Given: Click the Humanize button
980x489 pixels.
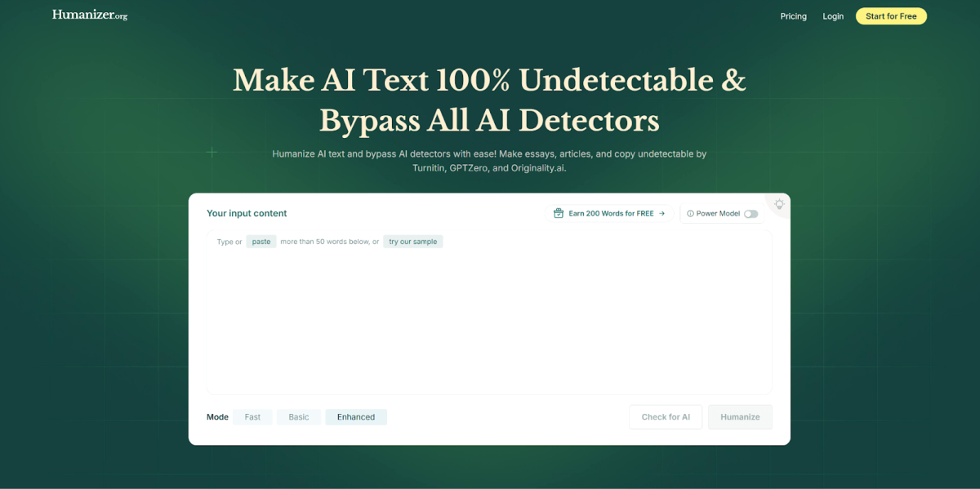Looking at the screenshot, I should click(x=740, y=417).
